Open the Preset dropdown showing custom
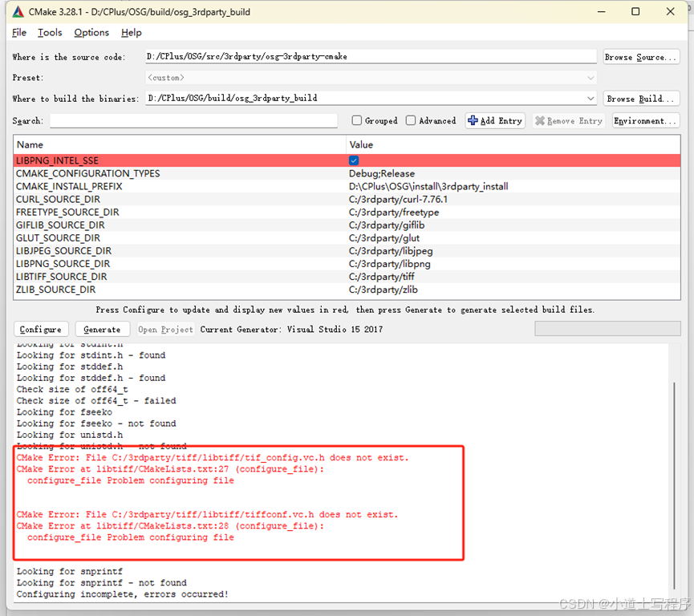Viewport: 694px width, 616px height. 591,77
